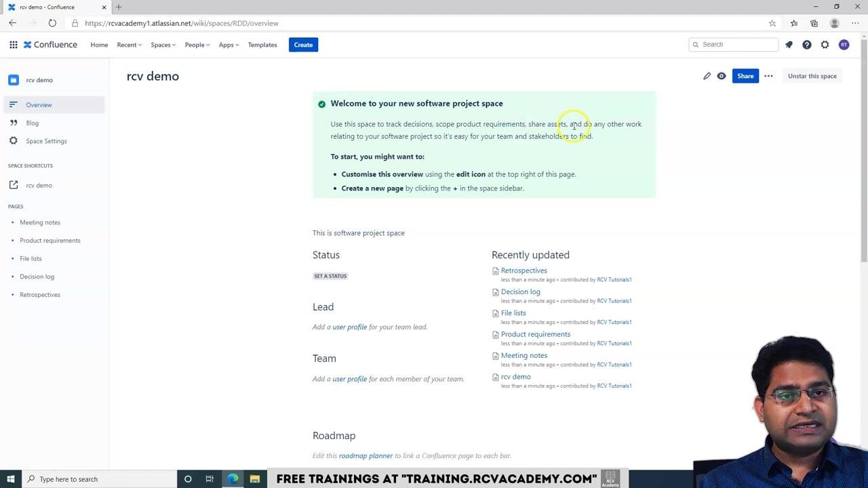This screenshot has width=868, height=488.
Task: Open Retrospectives link in Recently updated
Action: 524,270
